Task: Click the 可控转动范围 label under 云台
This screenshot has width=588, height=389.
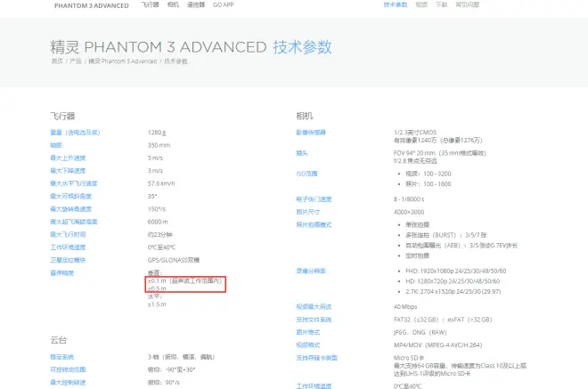Action: click(68, 369)
